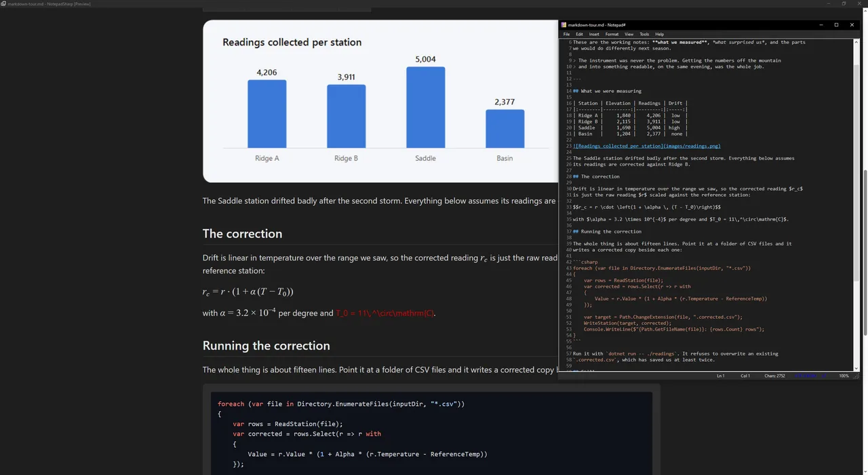Click '## Running the correction' line in editor
The image size is (868, 475).
(607, 231)
